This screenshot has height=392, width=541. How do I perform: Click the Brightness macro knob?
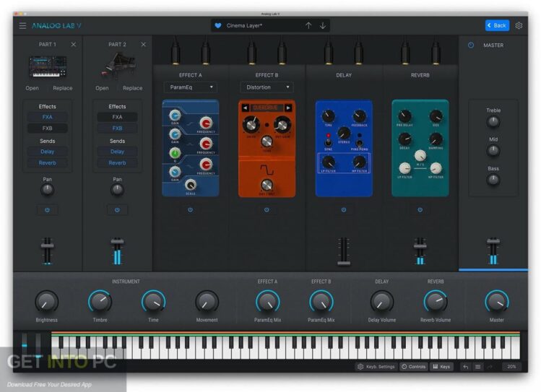(x=46, y=302)
